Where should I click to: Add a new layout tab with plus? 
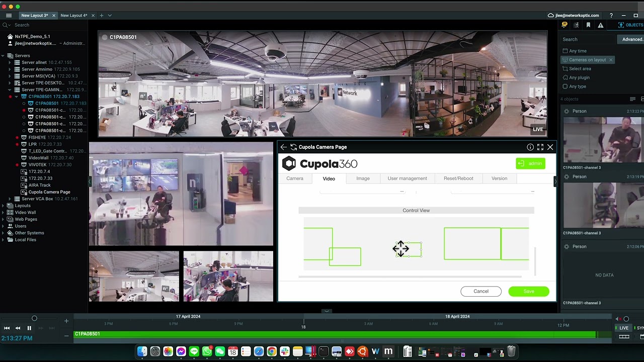[101, 16]
